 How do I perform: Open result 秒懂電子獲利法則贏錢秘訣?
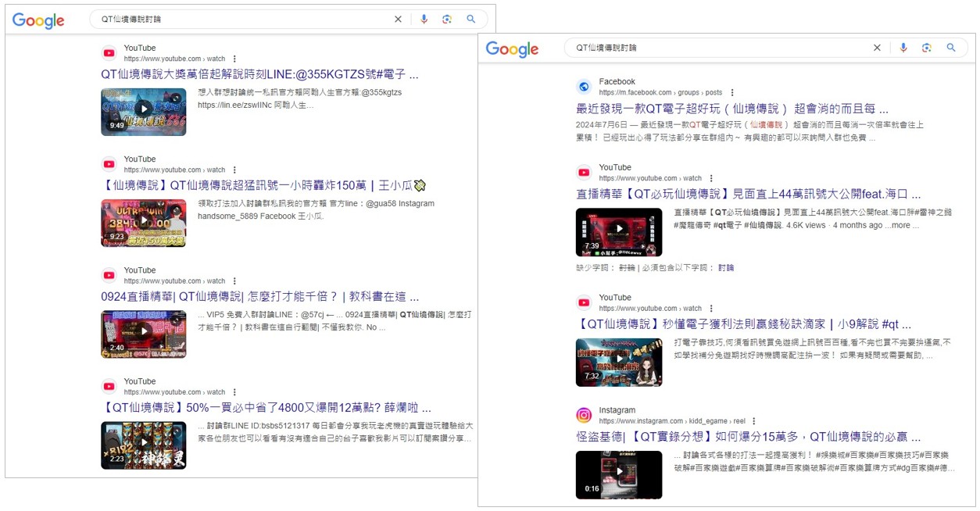point(743,324)
